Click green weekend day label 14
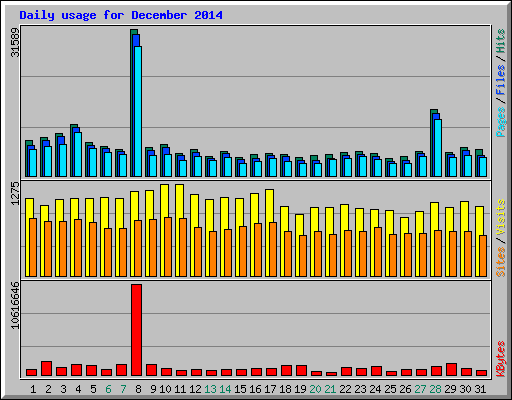The image size is (512, 400). tap(225, 389)
